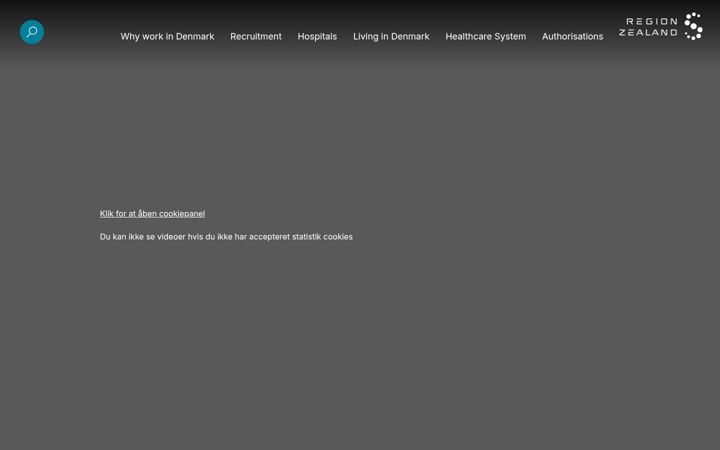The image size is (720, 450).
Task: Click the 'Klik for at åben cookiepanel' link
Action: click(x=152, y=214)
